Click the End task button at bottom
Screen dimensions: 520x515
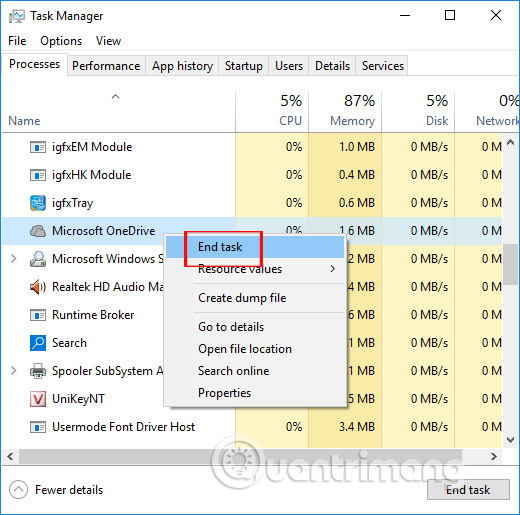[468, 490]
